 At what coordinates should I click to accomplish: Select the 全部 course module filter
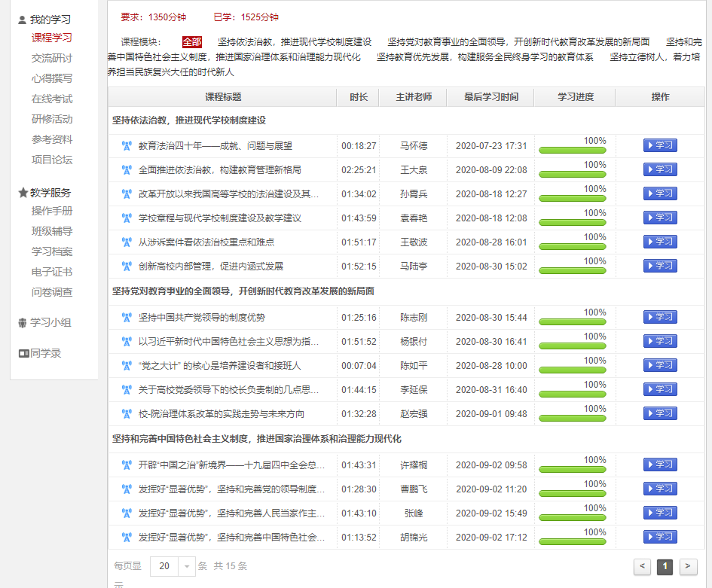point(192,42)
